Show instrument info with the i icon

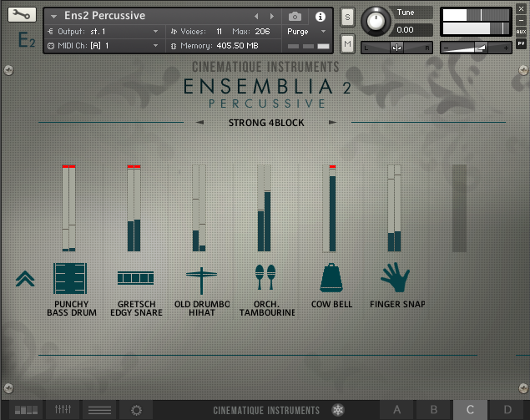321,17
